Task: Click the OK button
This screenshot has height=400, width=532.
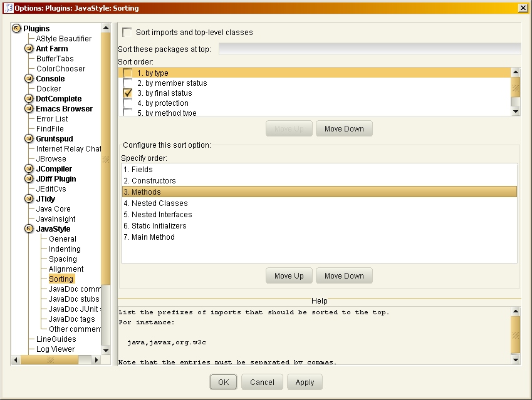Action: 224,382
